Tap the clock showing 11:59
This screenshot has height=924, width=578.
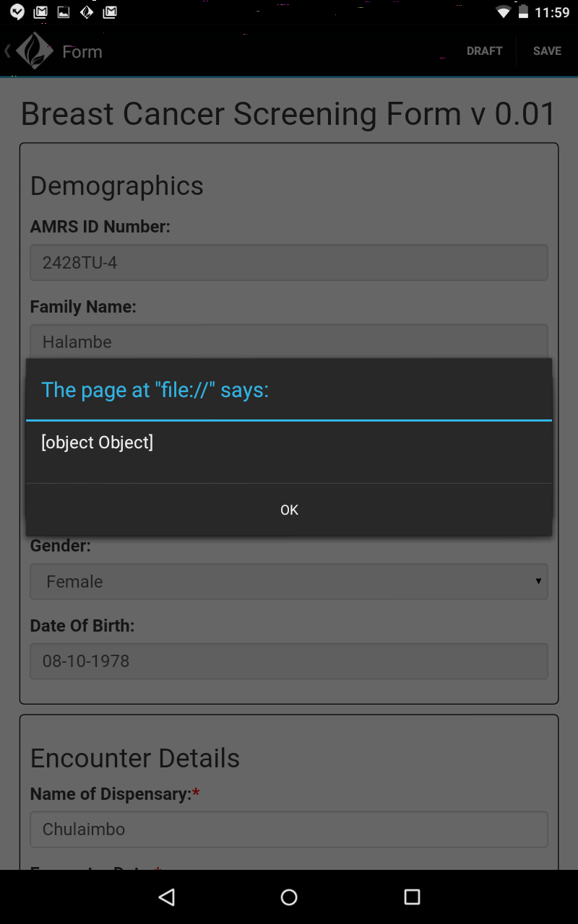(x=552, y=12)
